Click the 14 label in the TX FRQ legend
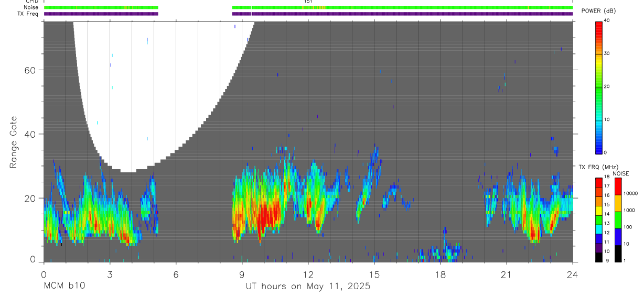 click(606, 214)
